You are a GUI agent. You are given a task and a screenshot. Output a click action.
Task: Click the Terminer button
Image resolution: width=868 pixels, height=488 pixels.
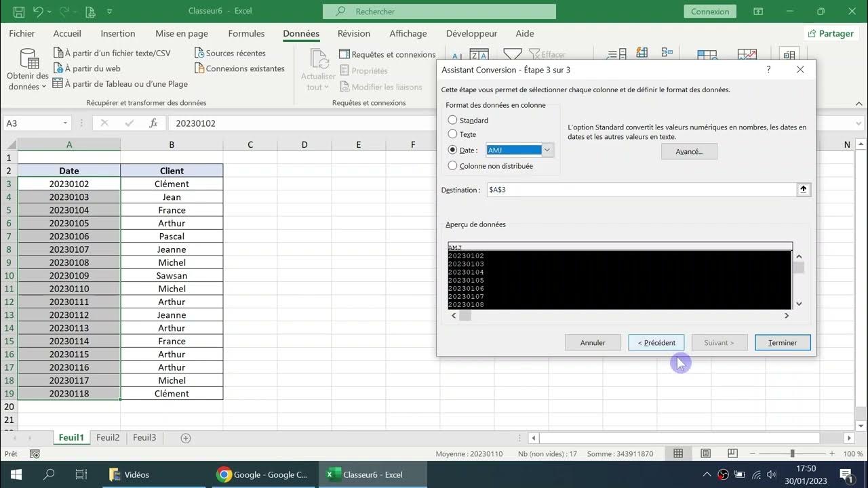(x=783, y=343)
